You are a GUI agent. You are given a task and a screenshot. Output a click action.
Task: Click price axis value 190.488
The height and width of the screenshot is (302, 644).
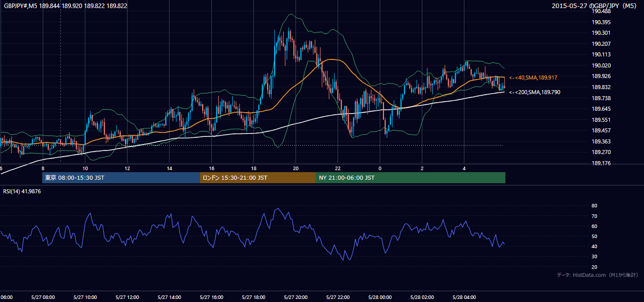[601, 12]
